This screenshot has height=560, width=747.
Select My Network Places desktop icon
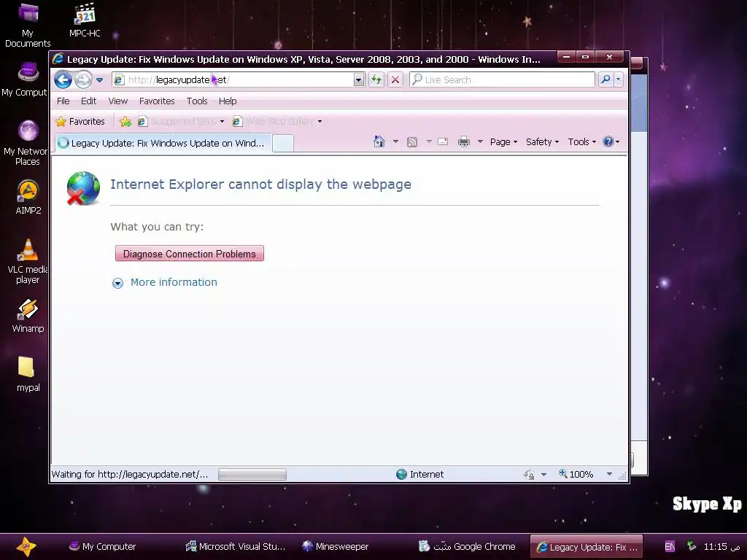coord(28,143)
